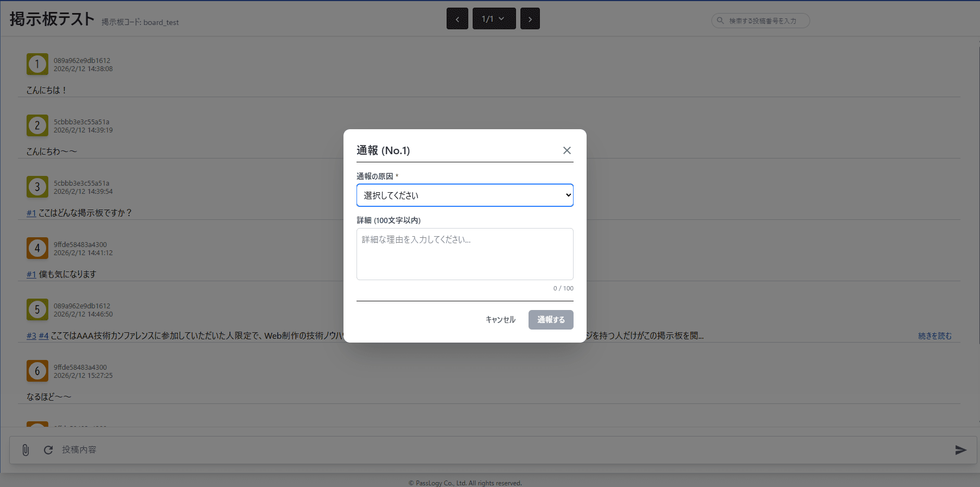Click post number 1 avatar badge

[x=37, y=64]
